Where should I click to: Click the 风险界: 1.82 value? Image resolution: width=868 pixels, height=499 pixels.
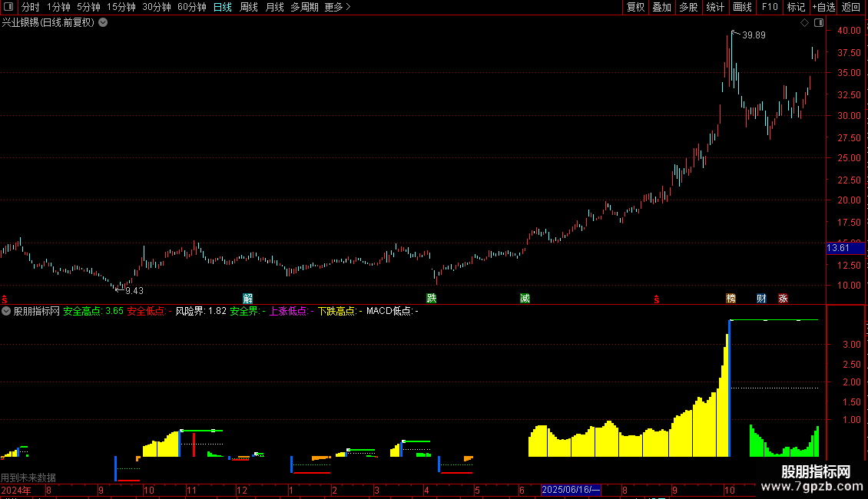201,311
